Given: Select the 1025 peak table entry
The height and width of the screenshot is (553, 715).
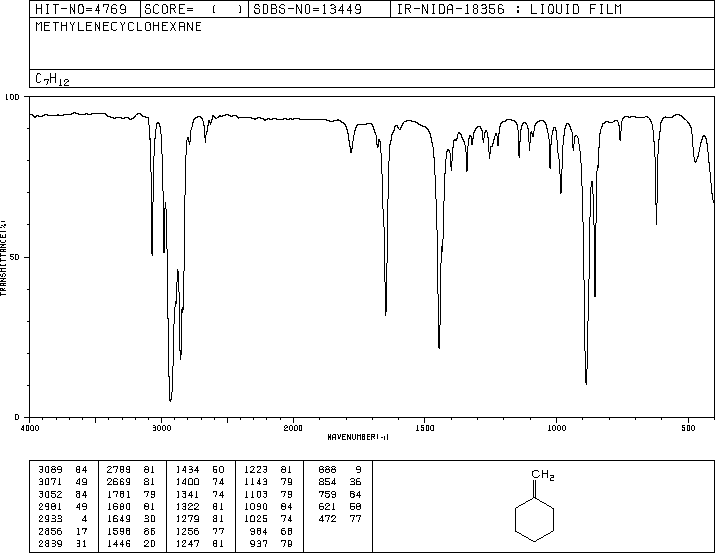Looking at the screenshot, I should tap(268, 519).
